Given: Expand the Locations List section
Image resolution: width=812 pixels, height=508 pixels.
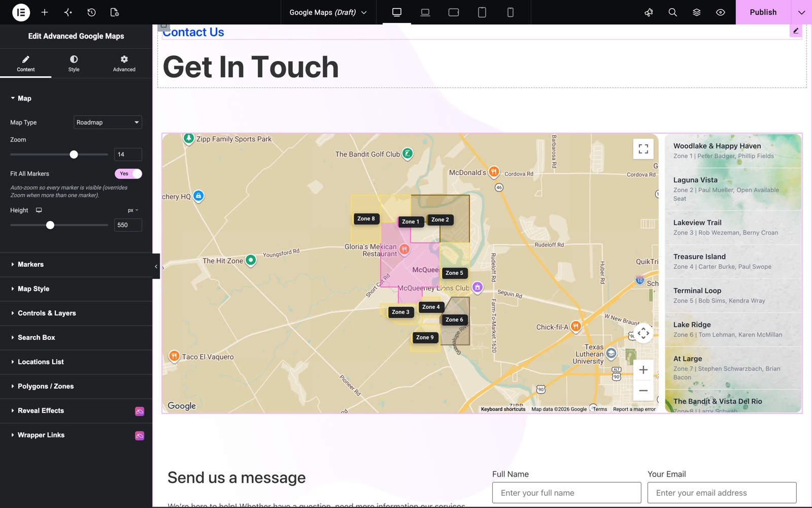Looking at the screenshot, I should 76,362.
